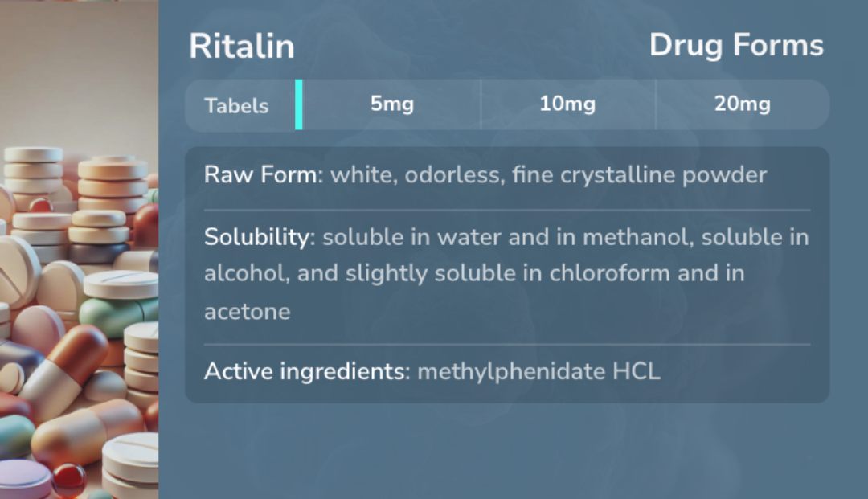This screenshot has width=868, height=499.
Task: Click the Solubility label
Action: pos(260,237)
